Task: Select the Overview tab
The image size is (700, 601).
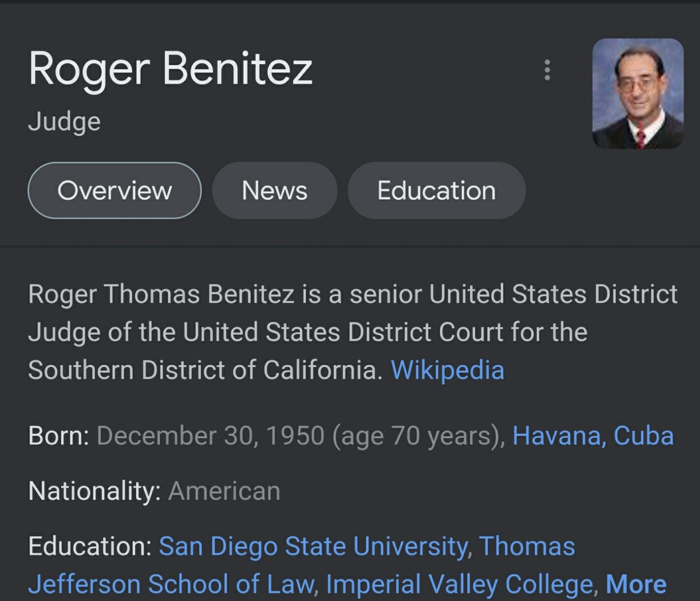Action: tap(115, 190)
